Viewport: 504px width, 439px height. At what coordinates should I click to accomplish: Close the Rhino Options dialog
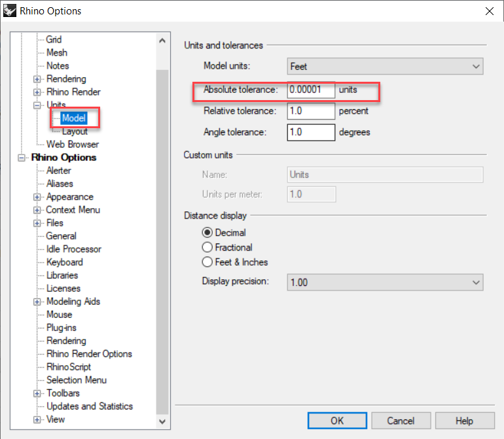(489, 11)
